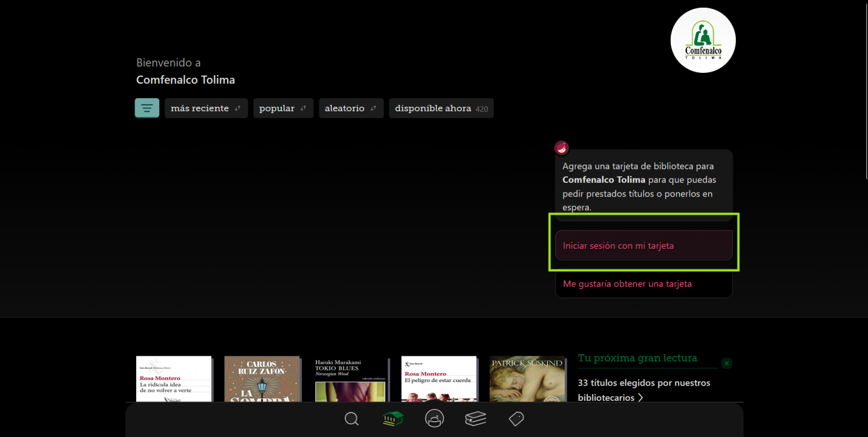Viewport: 868px width, 437px height.
Task: Go to Library home icon in bottom bar
Action: [x=393, y=419]
